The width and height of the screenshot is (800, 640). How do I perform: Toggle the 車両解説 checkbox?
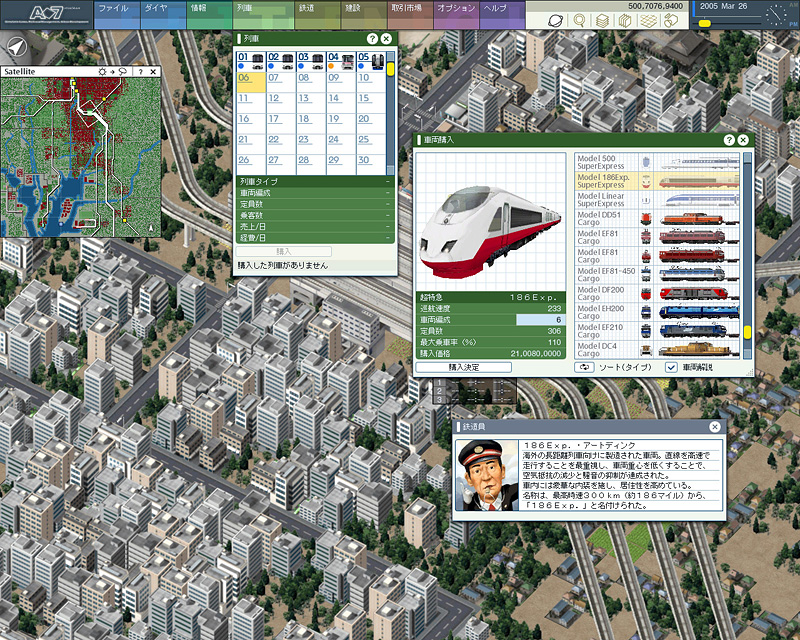pyautogui.click(x=671, y=367)
